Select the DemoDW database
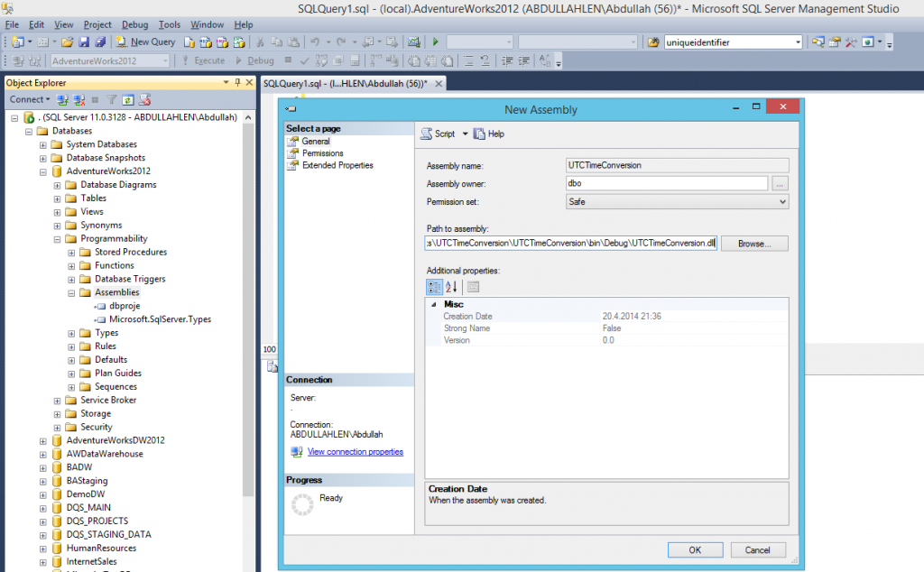This screenshot has height=572, width=924. [86, 494]
